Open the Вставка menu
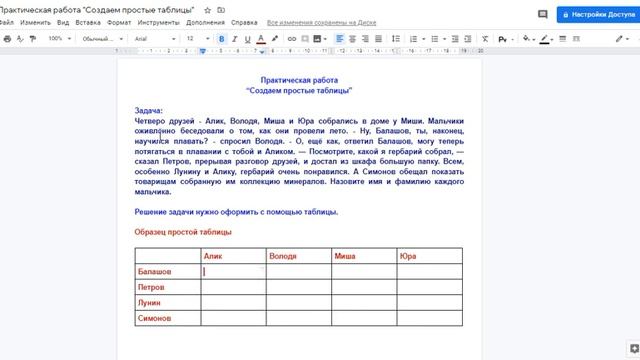Screen dimensions: 640x360 click(88, 22)
